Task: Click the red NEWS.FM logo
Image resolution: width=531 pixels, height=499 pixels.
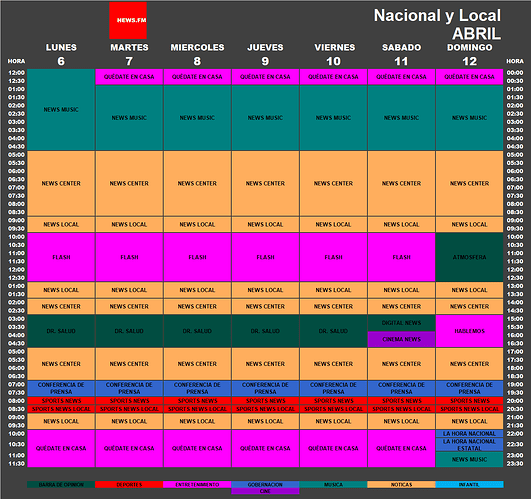Action: (128, 20)
